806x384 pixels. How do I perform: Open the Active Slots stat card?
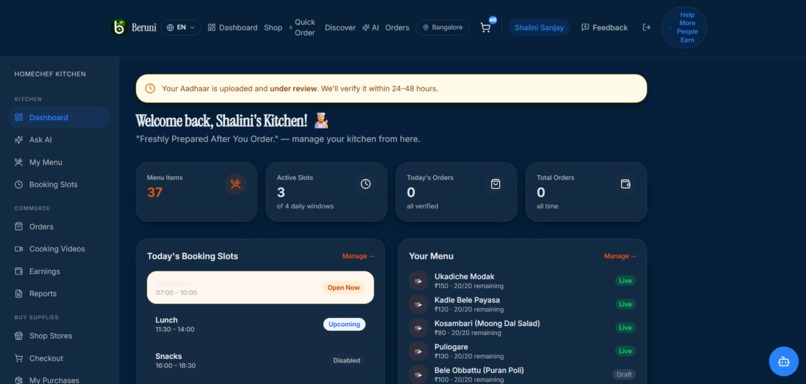tap(326, 192)
